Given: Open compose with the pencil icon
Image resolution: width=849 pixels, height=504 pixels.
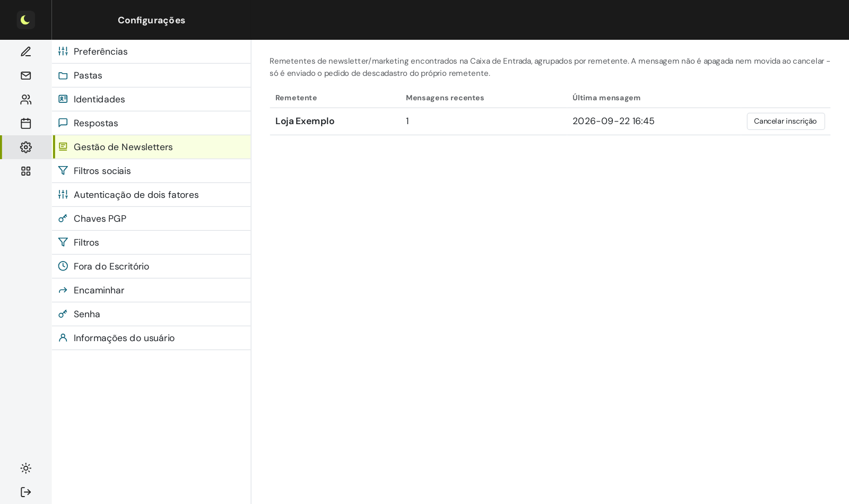Looking at the screenshot, I should tap(25, 51).
